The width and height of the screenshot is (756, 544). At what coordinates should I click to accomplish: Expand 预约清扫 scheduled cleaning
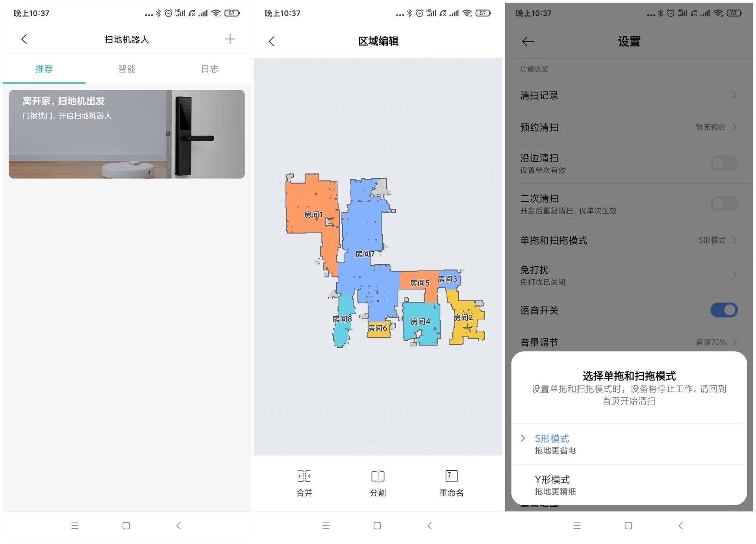pyautogui.click(x=629, y=127)
